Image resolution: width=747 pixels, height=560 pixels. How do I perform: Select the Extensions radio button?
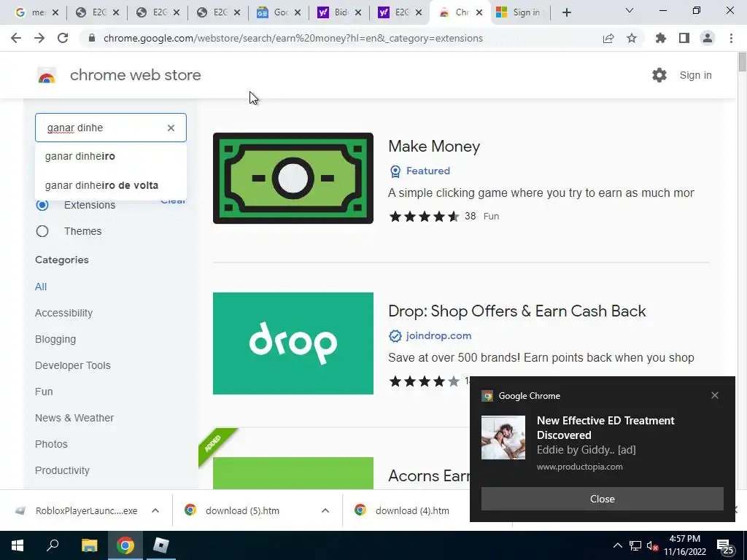click(42, 205)
